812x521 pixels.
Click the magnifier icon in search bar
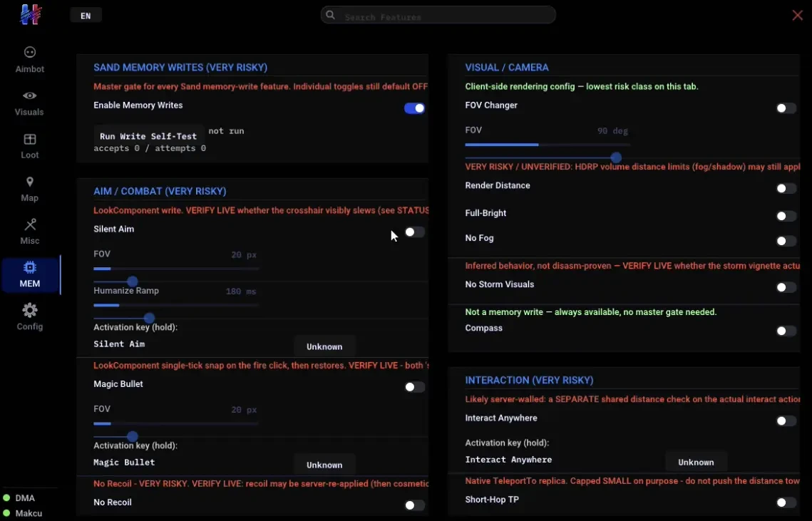(x=330, y=15)
